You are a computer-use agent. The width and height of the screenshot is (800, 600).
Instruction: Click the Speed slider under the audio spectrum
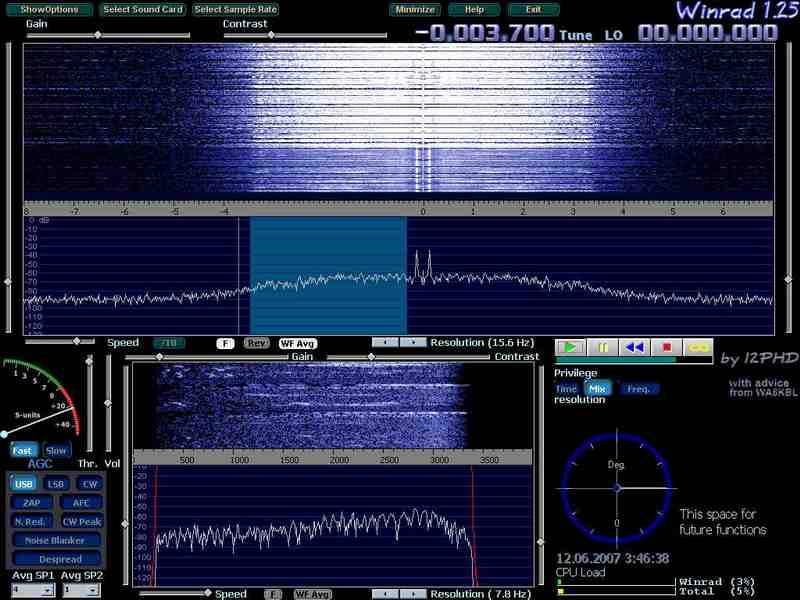[175, 593]
